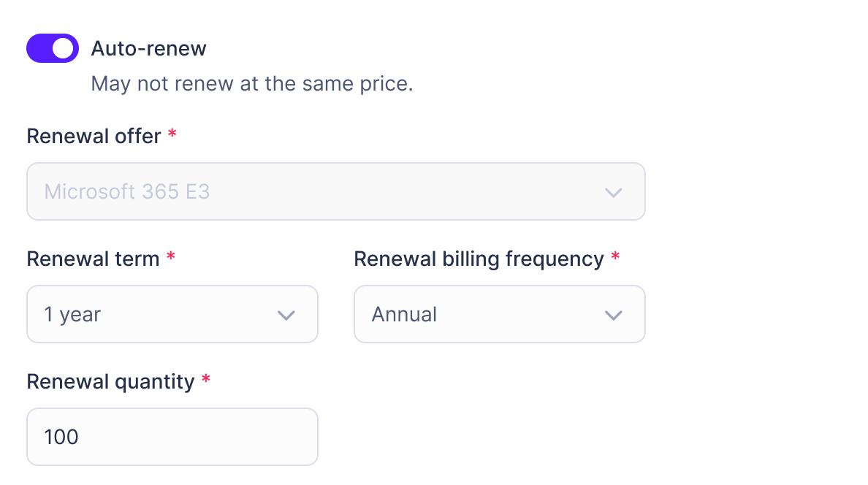Click the Renewal term field label
Image resolution: width=868 pixels, height=485 pixels.
click(93, 259)
